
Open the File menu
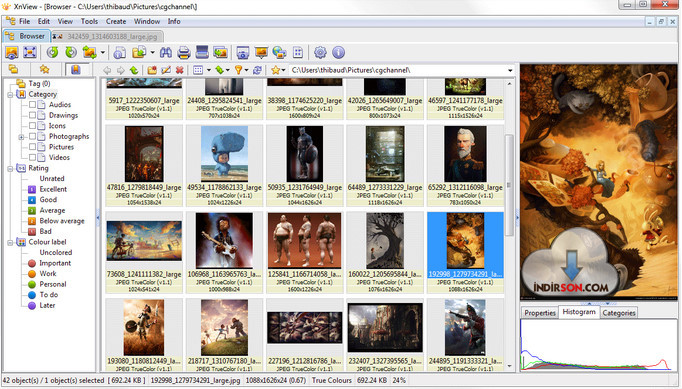[24, 21]
